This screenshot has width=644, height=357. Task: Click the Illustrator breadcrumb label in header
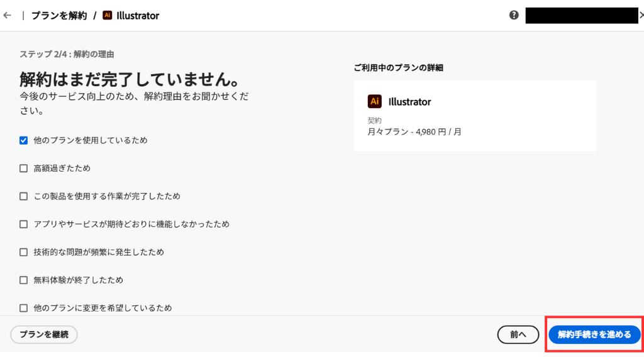138,16
